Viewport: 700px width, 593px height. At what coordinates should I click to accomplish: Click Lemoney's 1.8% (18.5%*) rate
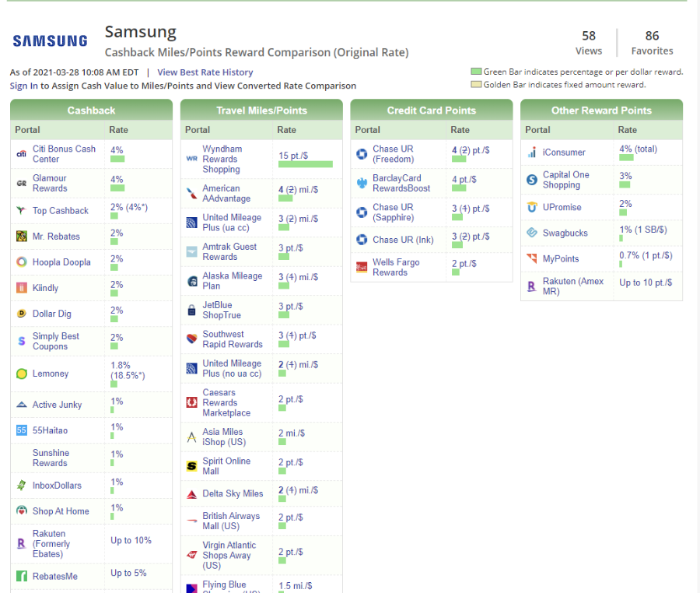pos(128,370)
